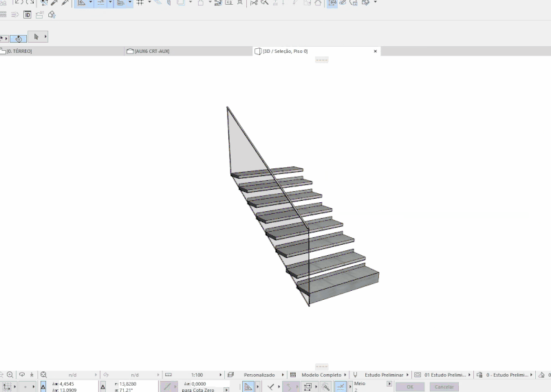
Task: Click the magic wand icon
Action: pyautogui.click(x=325, y=386)
